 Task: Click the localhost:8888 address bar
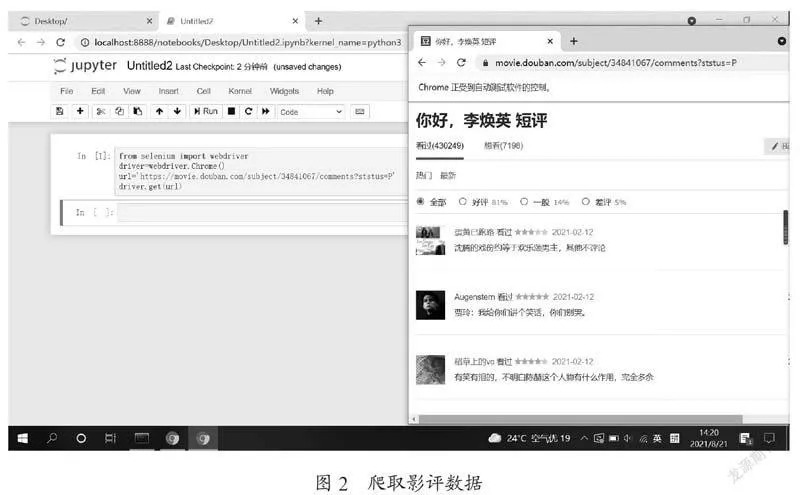(x=247, y=42)
